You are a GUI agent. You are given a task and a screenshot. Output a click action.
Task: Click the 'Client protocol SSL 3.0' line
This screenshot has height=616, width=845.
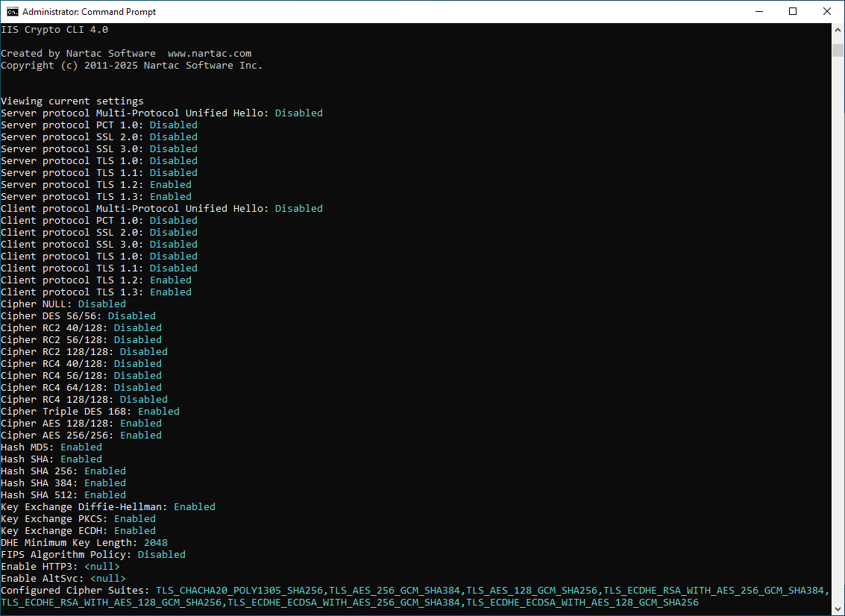coord(99,244)
